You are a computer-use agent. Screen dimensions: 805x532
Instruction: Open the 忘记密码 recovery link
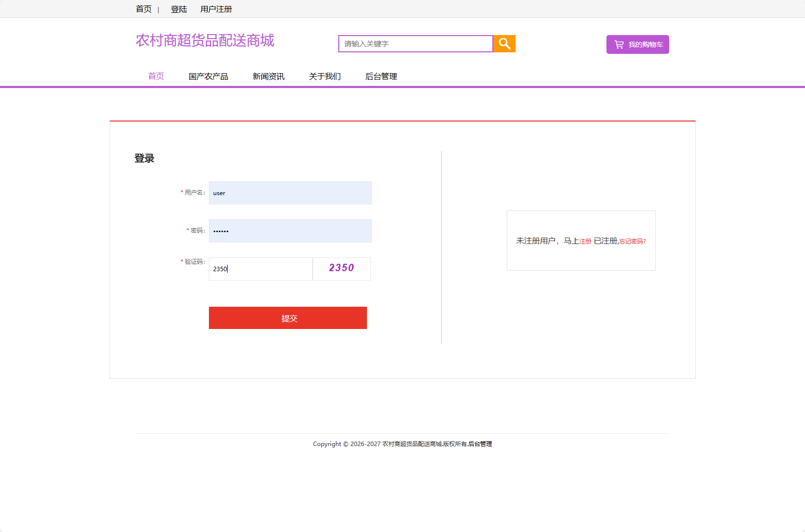632,242
